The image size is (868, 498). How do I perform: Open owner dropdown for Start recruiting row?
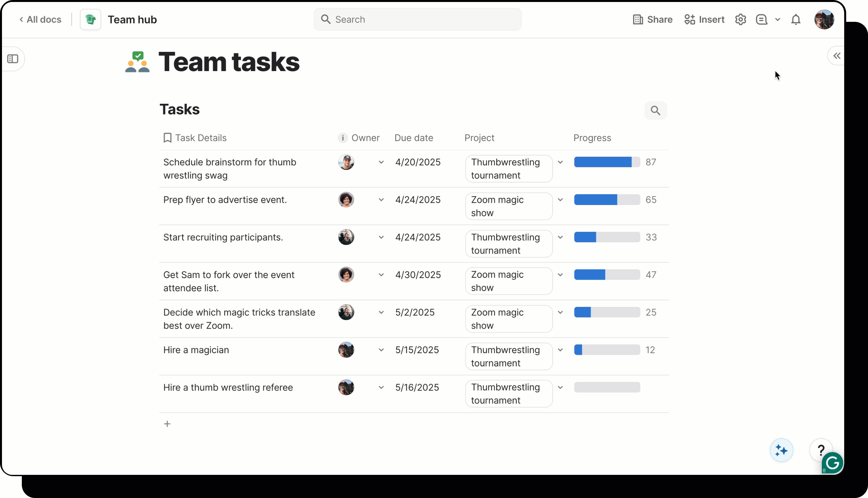[x=381, y=237]
